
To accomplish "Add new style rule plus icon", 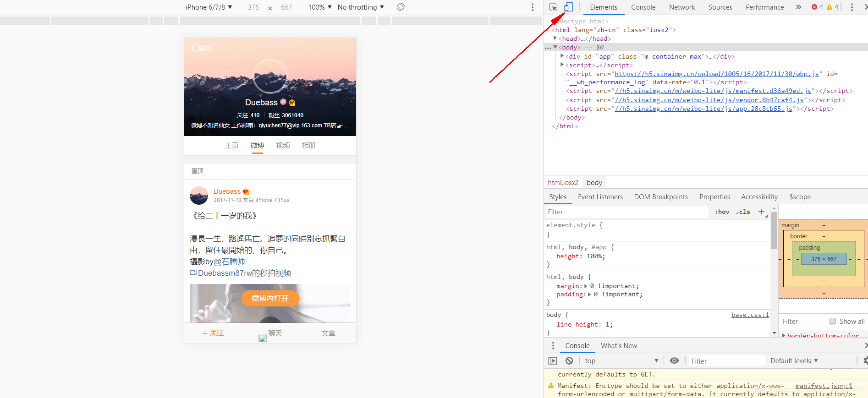I will point(761,212).
